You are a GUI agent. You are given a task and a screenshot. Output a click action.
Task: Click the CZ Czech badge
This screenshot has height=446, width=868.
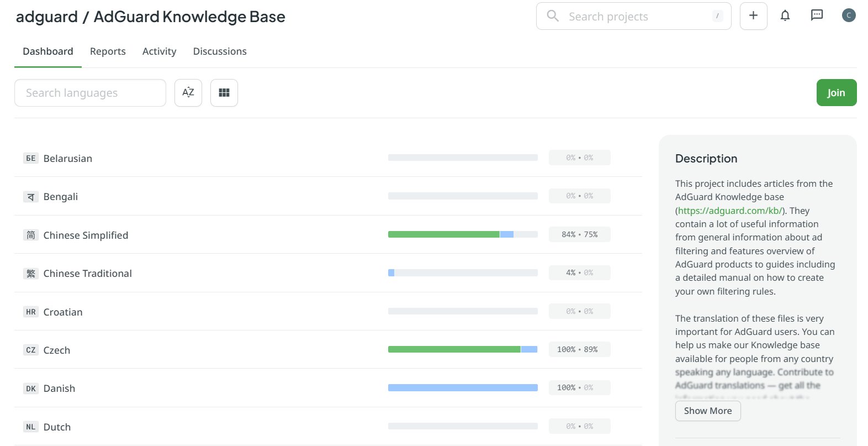(x=31, y=350)
